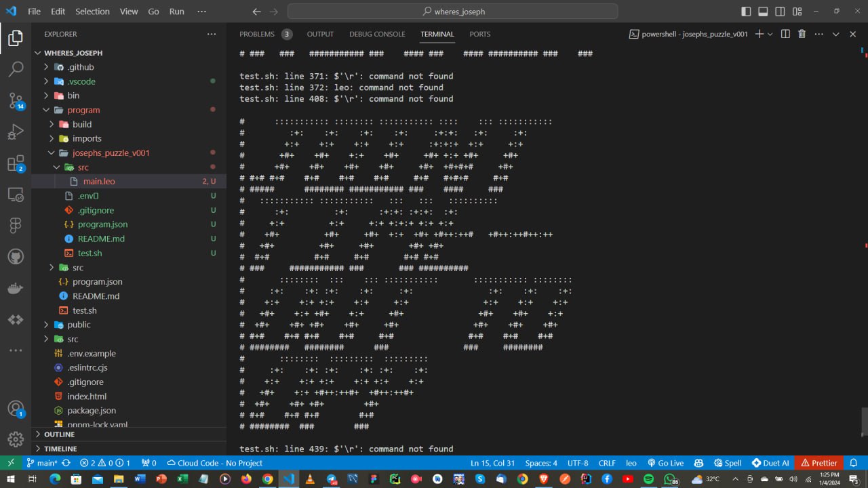Screen dimensions: 868x488
Task: Split the terminal
Action: (x=785, y=34)
